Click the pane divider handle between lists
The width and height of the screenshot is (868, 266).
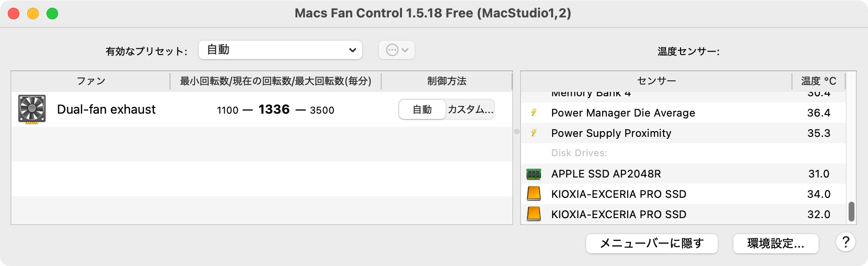(517, 132)
